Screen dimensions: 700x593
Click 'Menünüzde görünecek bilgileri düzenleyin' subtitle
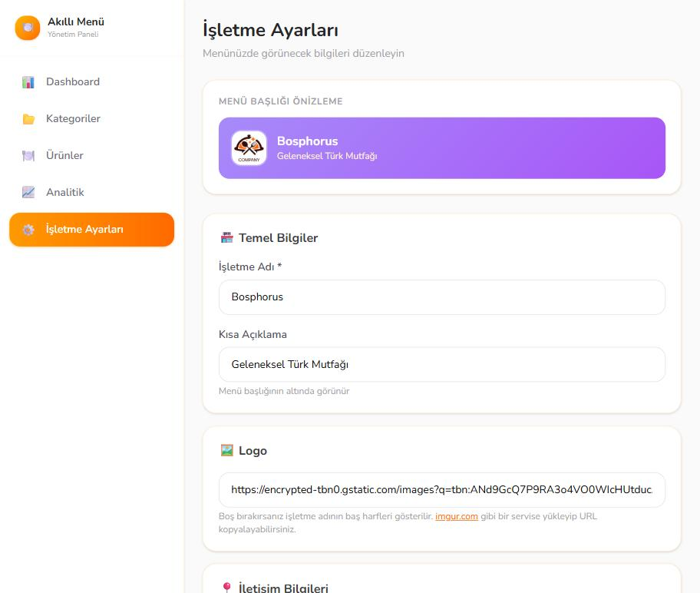point(304,53)
